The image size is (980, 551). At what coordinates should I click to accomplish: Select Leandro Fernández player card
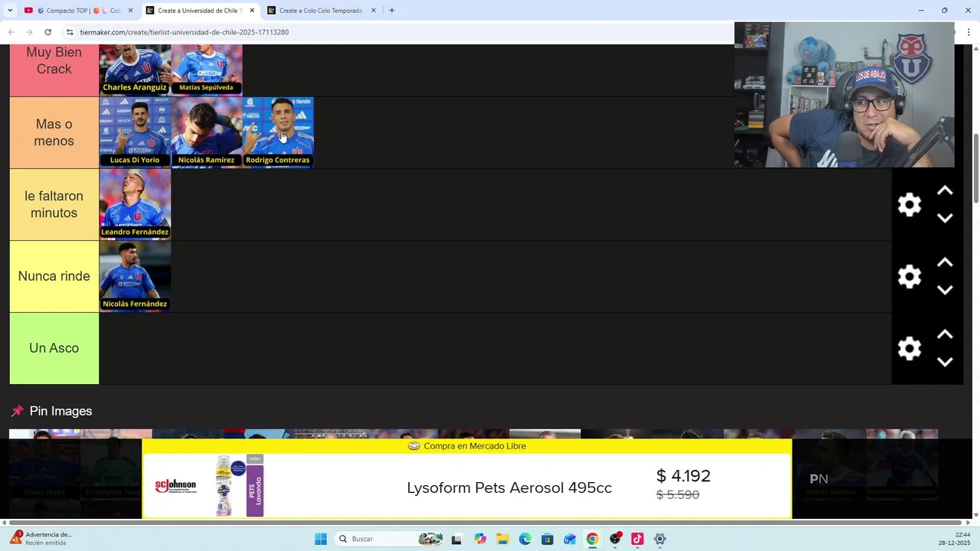pos(135,204)
